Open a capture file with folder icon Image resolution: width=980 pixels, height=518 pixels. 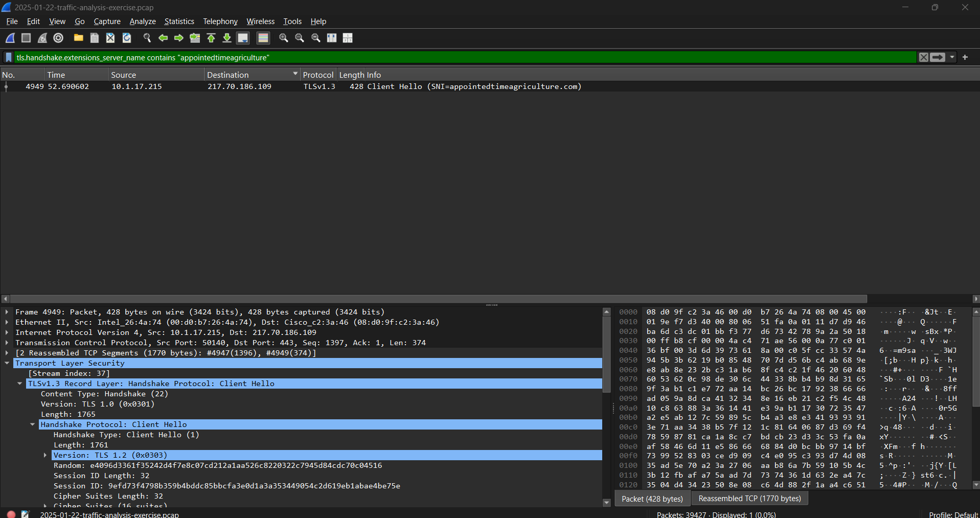click(78, 38)
